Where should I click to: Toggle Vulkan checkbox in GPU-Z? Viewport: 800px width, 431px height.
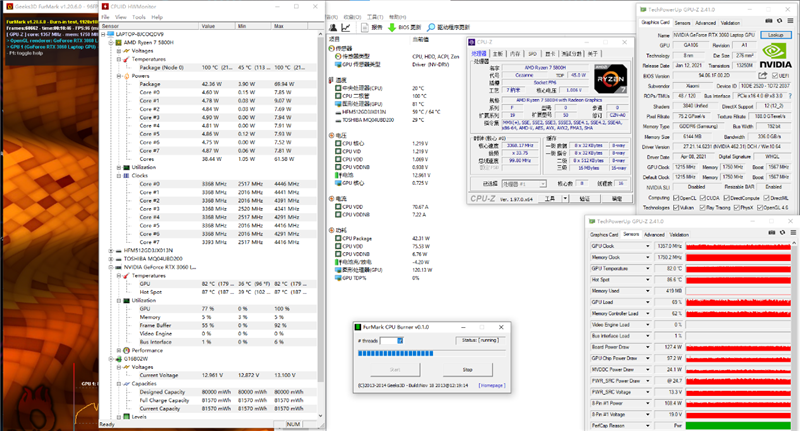[676, 208]
